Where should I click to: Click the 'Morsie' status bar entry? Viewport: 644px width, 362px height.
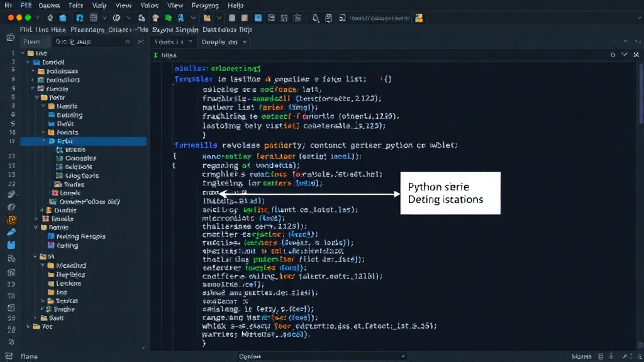click(582, 356)
